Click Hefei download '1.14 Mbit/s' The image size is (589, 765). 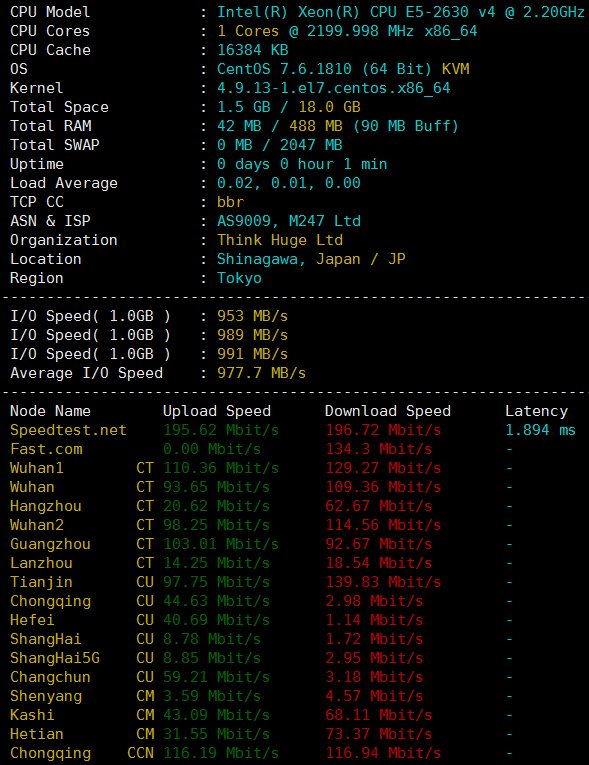coord(374,621)
